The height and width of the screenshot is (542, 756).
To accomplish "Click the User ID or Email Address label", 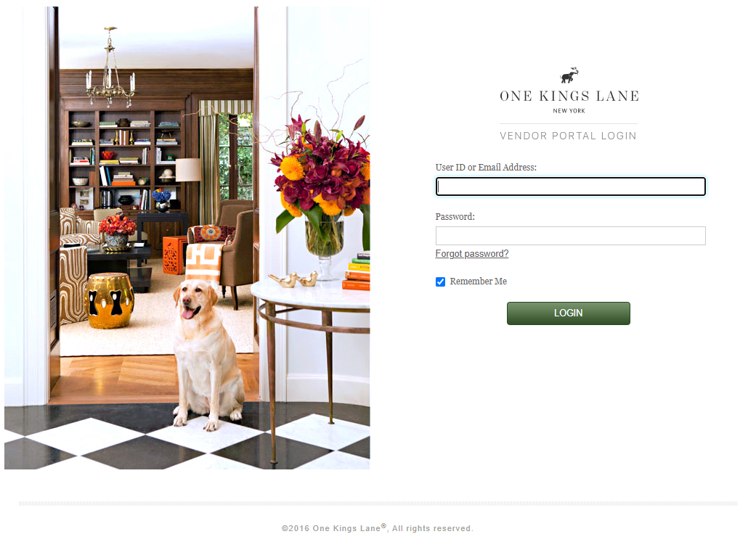I will pos(486,167).
